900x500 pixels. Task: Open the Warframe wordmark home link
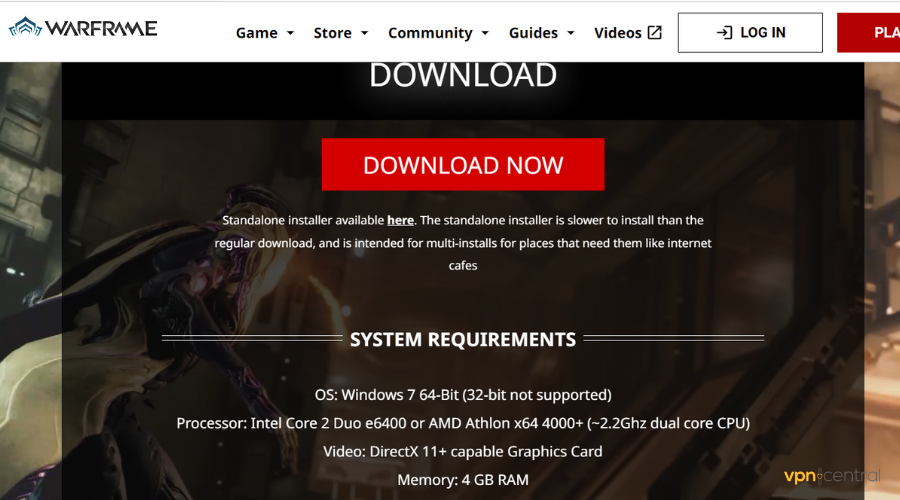click(x=101, y=28)
